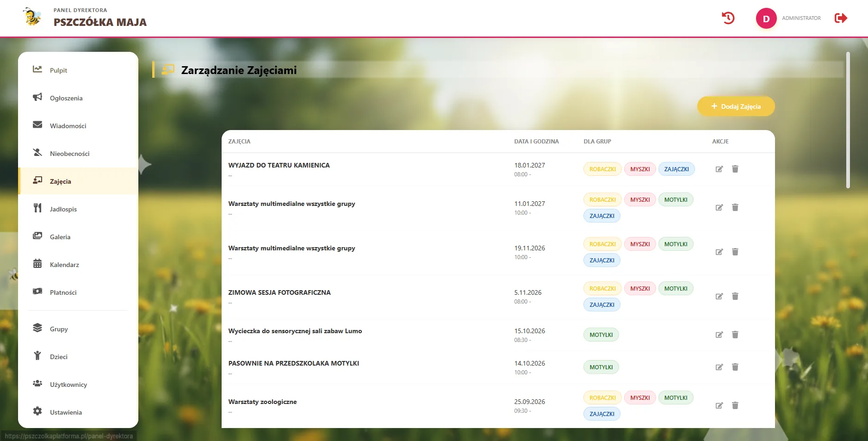868x441 pixels.
Task: Edit the Warsztaty multimedialne entry dated 11.01.2027
Action: (x=719, y=207)
